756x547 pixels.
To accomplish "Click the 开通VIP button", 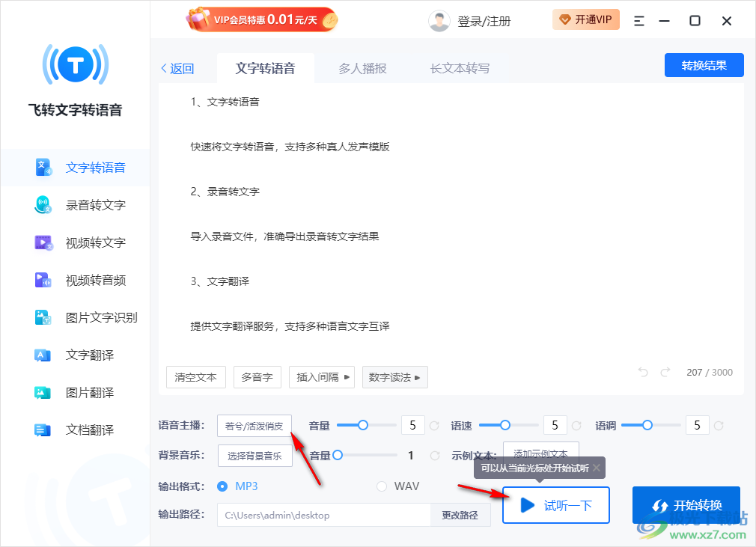I will (x=586, y=19).
